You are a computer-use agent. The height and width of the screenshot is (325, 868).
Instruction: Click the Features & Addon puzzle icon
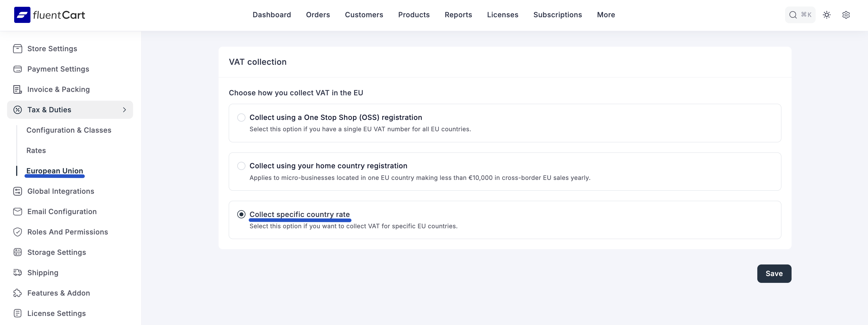[x=18, y=293]
